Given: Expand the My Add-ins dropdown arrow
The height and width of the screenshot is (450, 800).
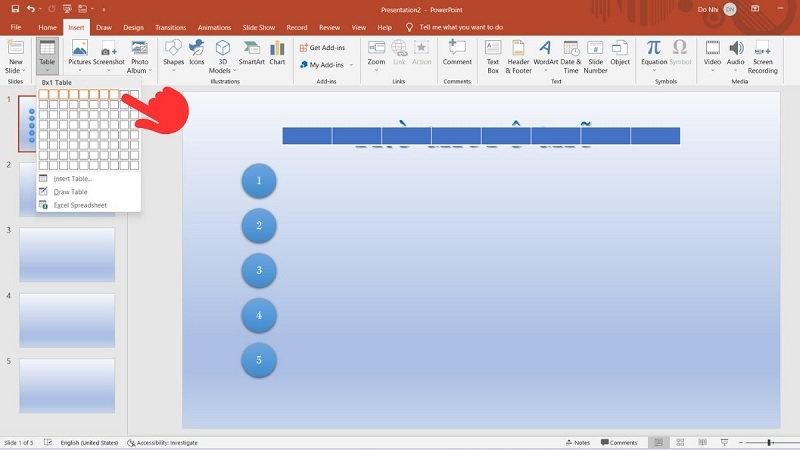Looking at the screenshot, I should [x=351, y=65].
